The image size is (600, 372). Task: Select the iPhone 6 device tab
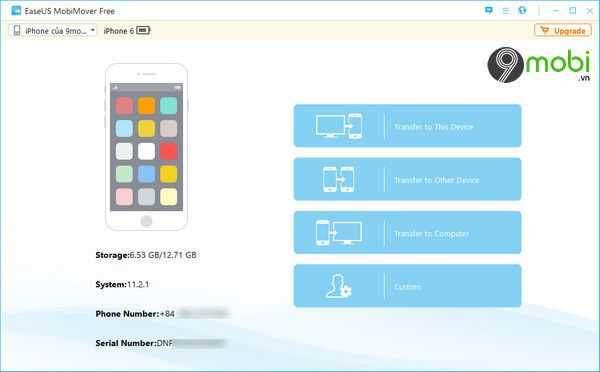tap(127, 31)
